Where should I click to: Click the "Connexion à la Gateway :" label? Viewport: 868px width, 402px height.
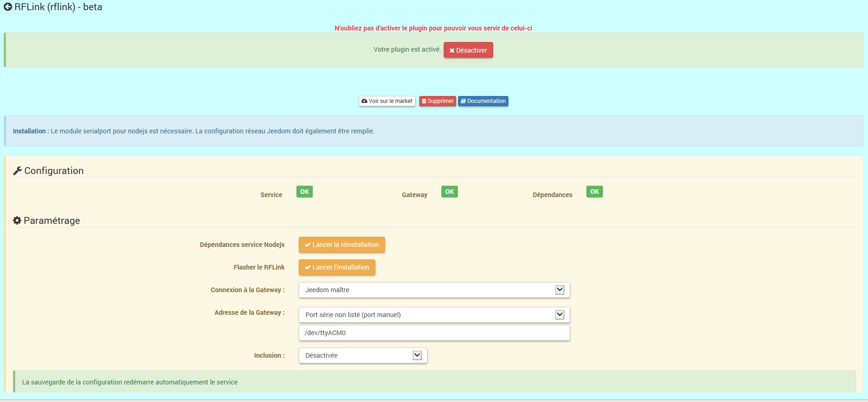pos(247,290)
